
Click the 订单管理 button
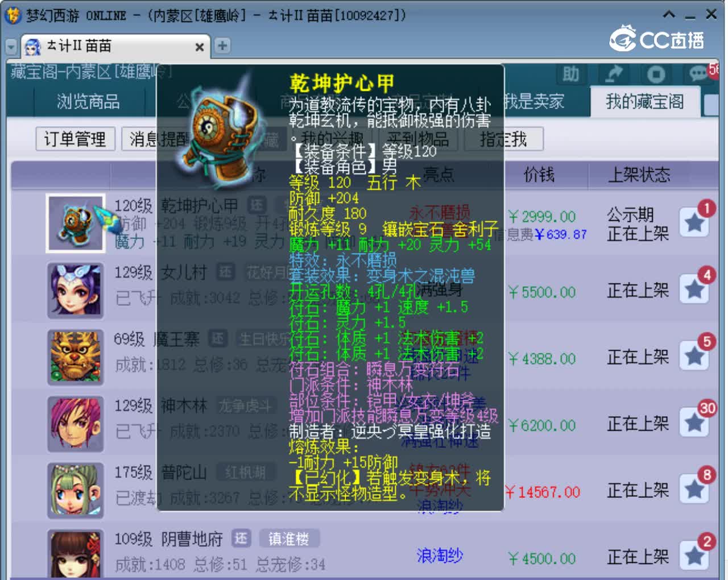[x=75, y=139]
